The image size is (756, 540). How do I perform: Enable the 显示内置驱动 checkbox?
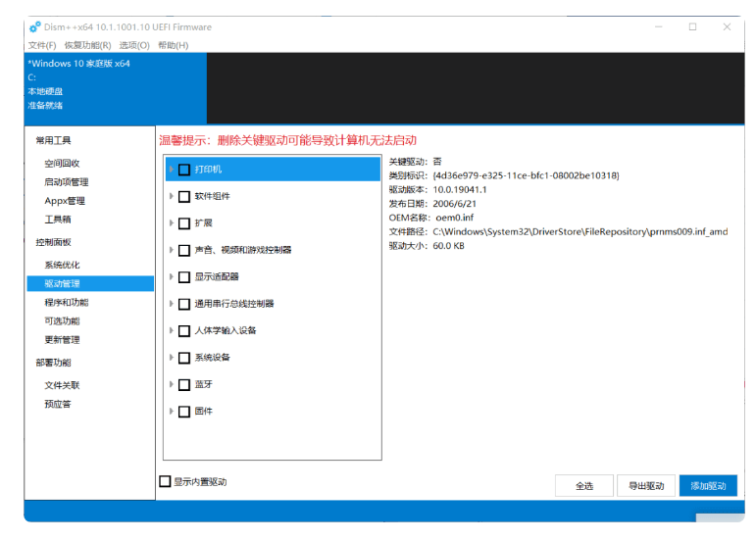click(x=165, y=481)
